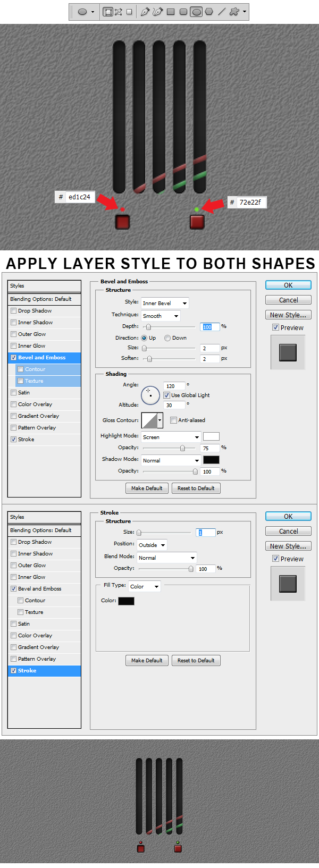This screenshot has width=319, height=868.
Task: Select the Line tool
Action: coord(222,12)
